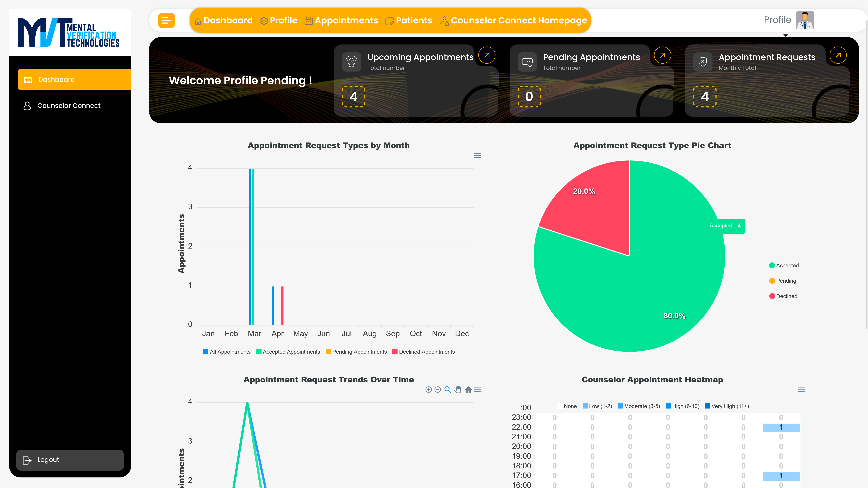Screen dimensions: 868x488
Task: Click the Pending Appointments chat icon
Action: click(x=527, y=62)
